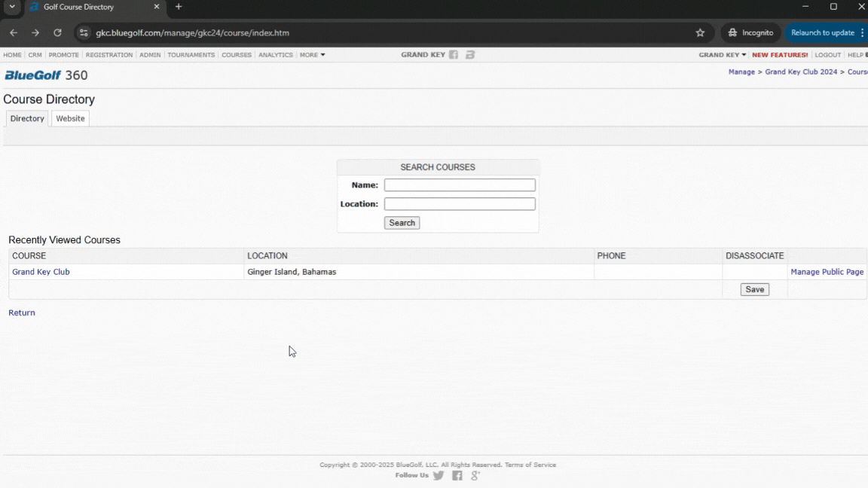Screen dimensions: 868x488
Task: Click the Save button
Action: pos(754,289)
